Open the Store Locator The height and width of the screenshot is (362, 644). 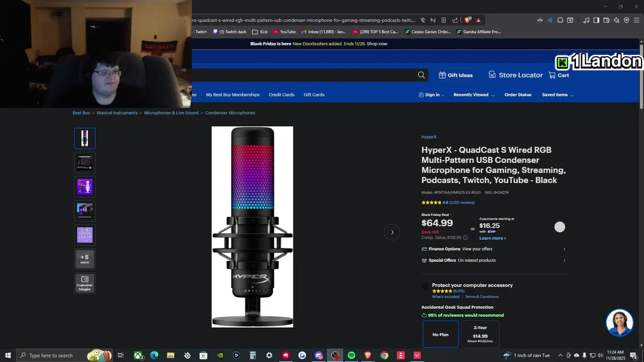pos(516,75)
